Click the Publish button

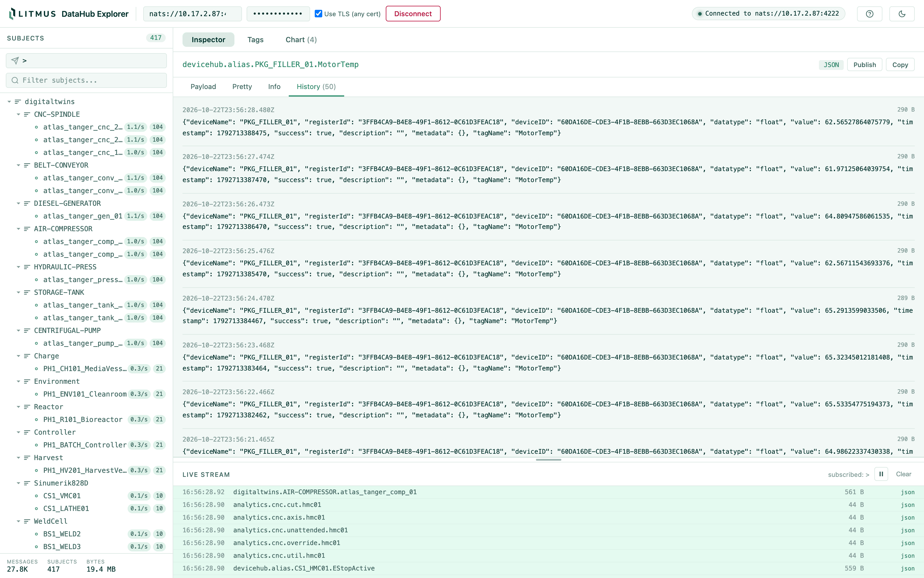[865, 65]
